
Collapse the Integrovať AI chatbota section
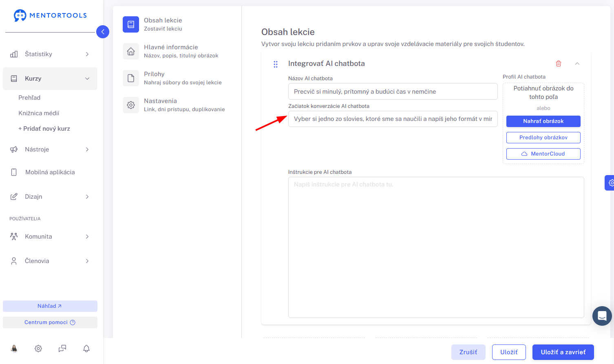577,64
